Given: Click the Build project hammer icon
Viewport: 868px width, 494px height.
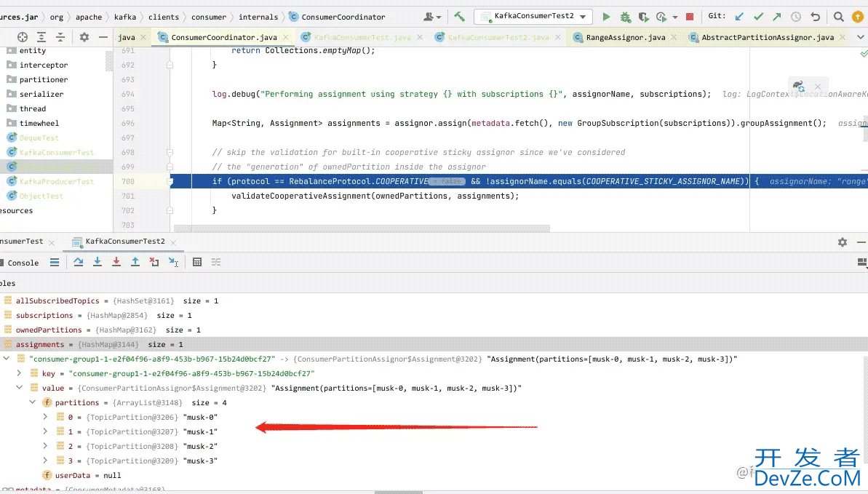Looking at the screenshot, I should [459, 17].
